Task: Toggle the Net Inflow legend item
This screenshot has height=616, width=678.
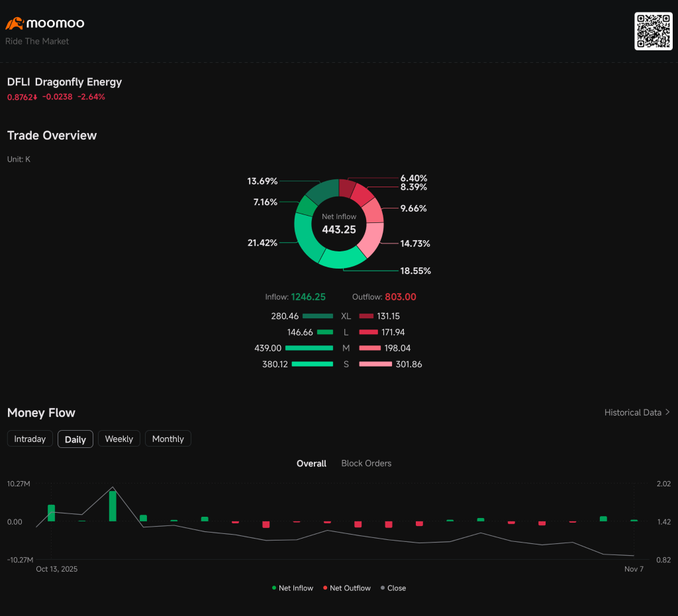Action: 292,588
